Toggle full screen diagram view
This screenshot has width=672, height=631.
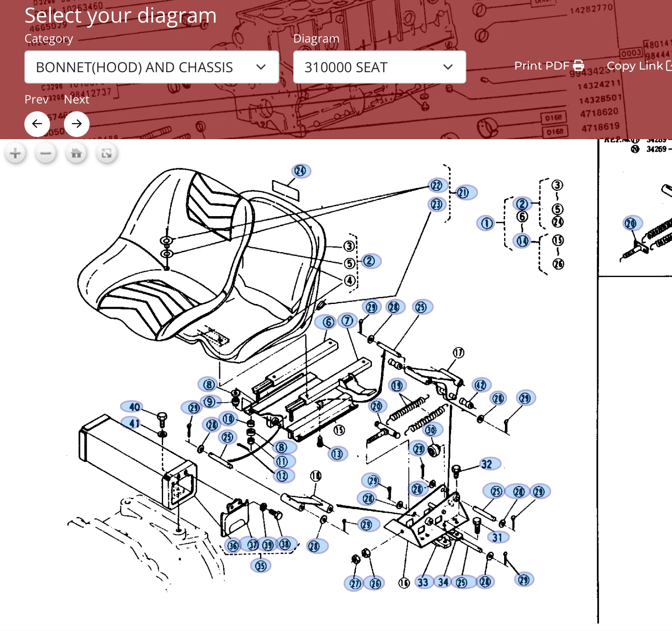point(107,154)
